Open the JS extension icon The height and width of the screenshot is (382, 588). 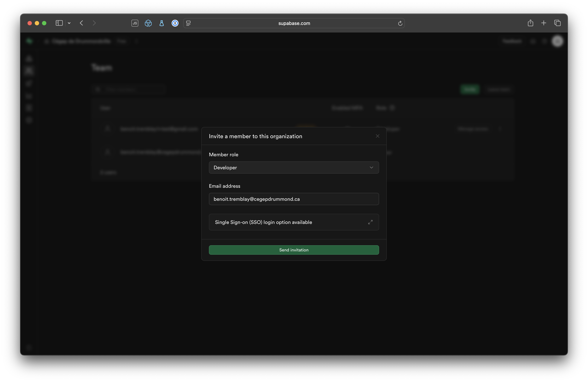tap(135, 23)
